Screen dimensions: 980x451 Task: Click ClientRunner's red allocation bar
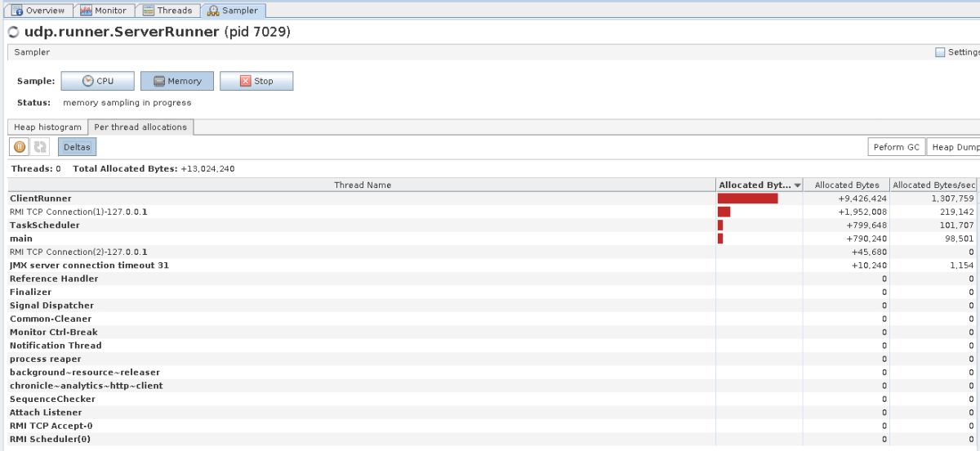748,199
